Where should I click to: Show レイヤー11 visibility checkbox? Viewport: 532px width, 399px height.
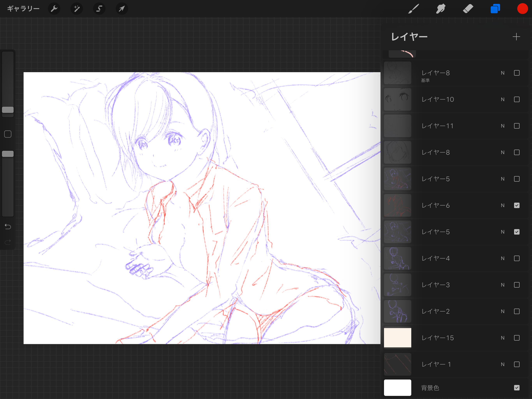(517, 126)
